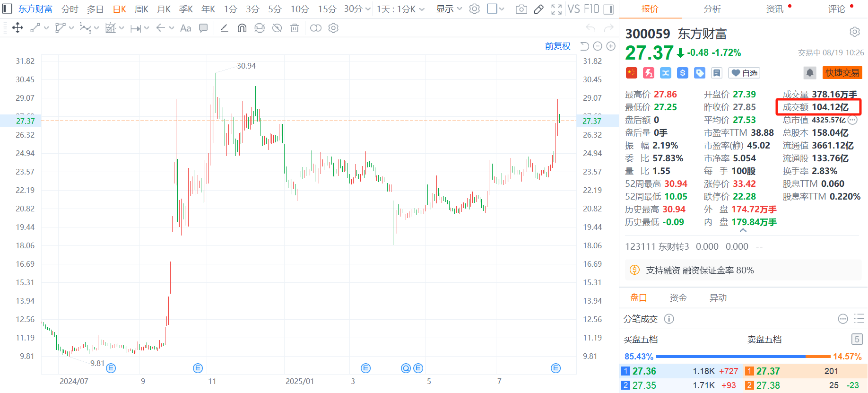868x393 pixels.
Task: Hide all drawings with eye-slash icon
Action: pyautogui.click(x=277, y=28)
